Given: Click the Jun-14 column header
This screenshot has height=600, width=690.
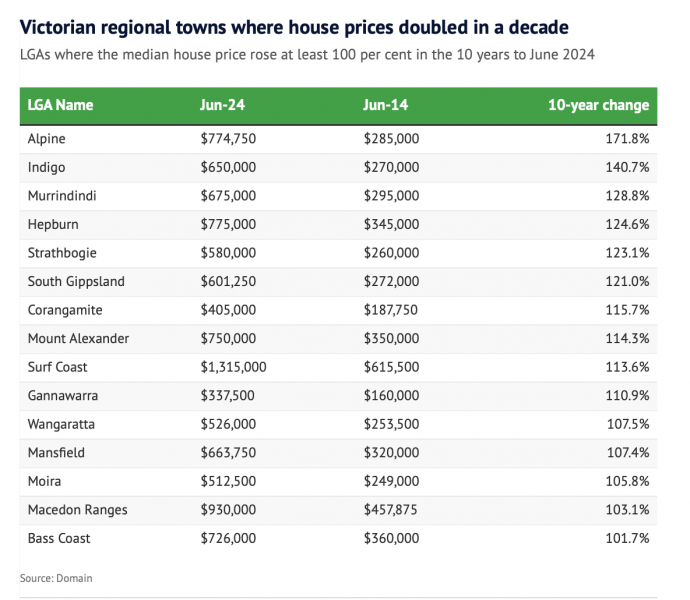Looking at the screenshot, I should pos(384,105).
